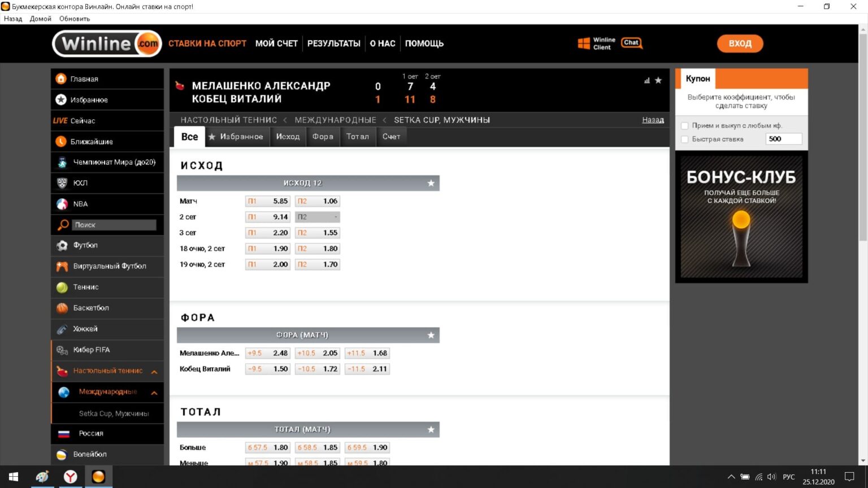
Task: Click the Winline.com logo
Action: pos(107,43)
